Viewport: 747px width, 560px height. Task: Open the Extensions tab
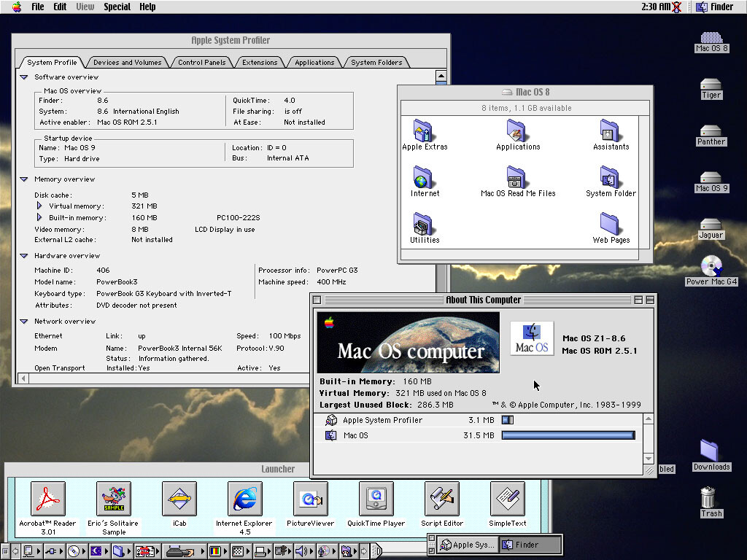pos(260,63)
